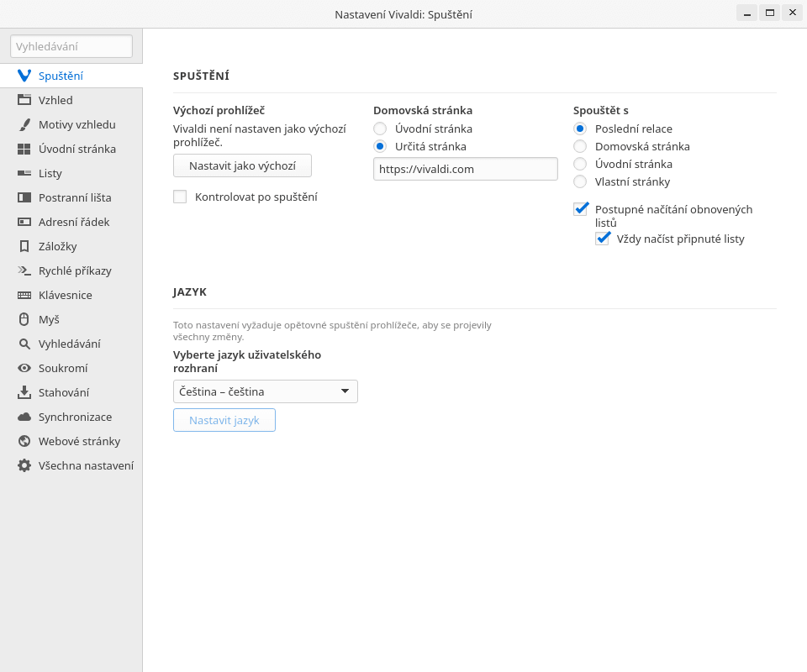Open Soukromí via the eye icon

(24, 368)
